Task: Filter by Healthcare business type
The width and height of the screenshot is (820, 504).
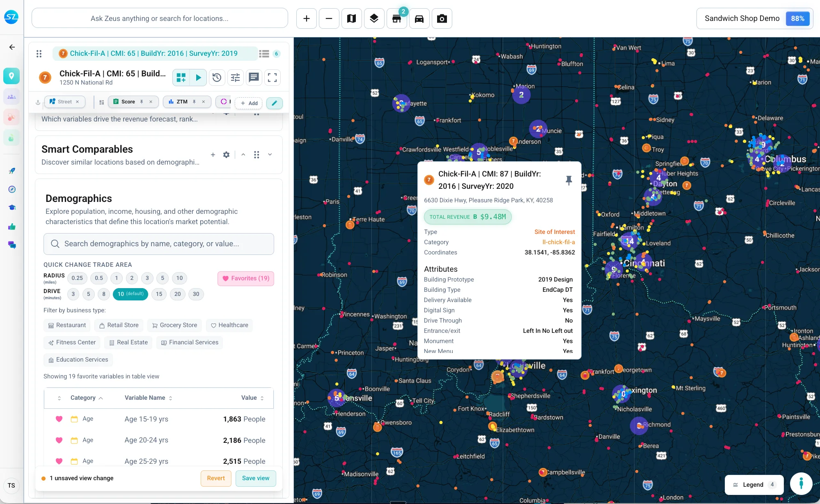Action: (229, 325)
